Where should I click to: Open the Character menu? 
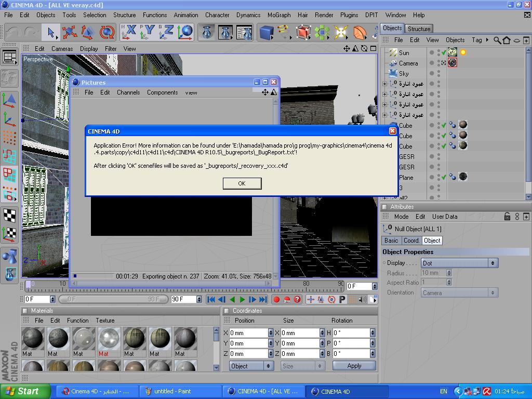pos(217,15)
